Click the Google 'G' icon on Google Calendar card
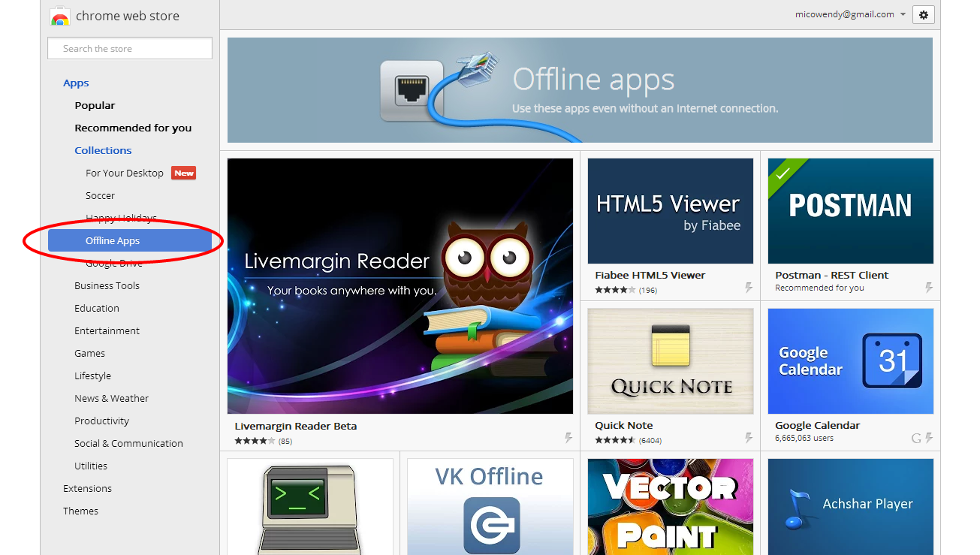 point(916,438)
